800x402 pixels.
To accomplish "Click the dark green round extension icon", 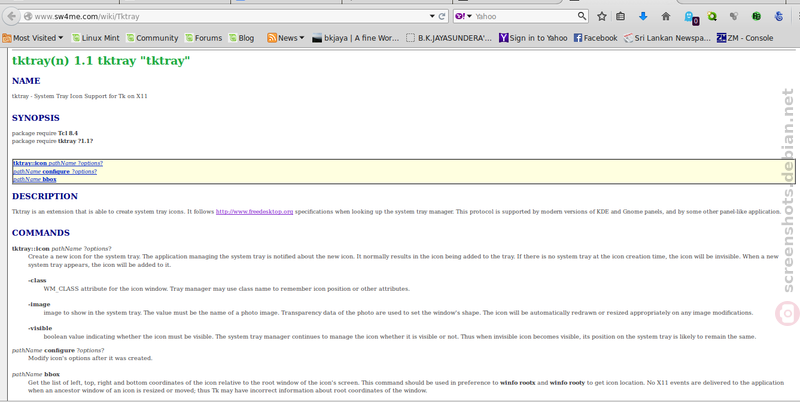I will click(757, 16).
